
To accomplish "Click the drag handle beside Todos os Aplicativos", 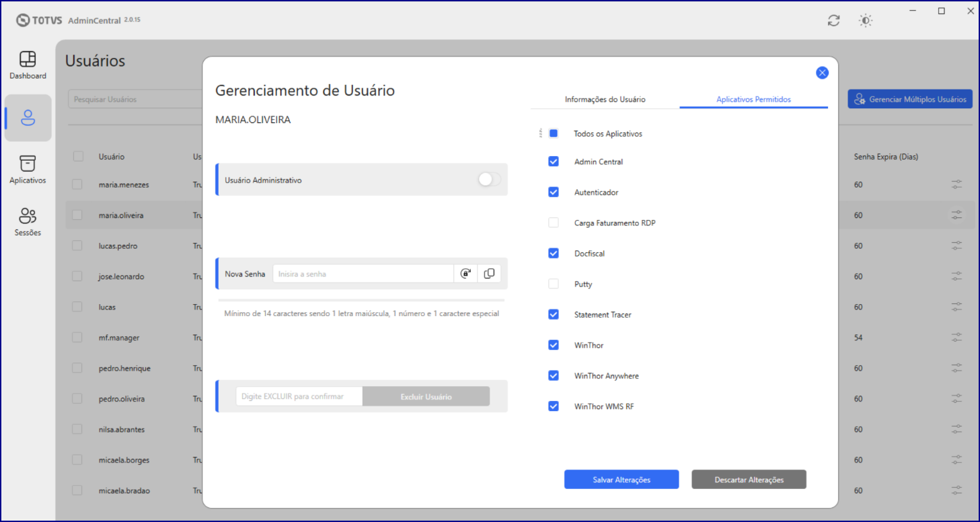I will point(540,133).
